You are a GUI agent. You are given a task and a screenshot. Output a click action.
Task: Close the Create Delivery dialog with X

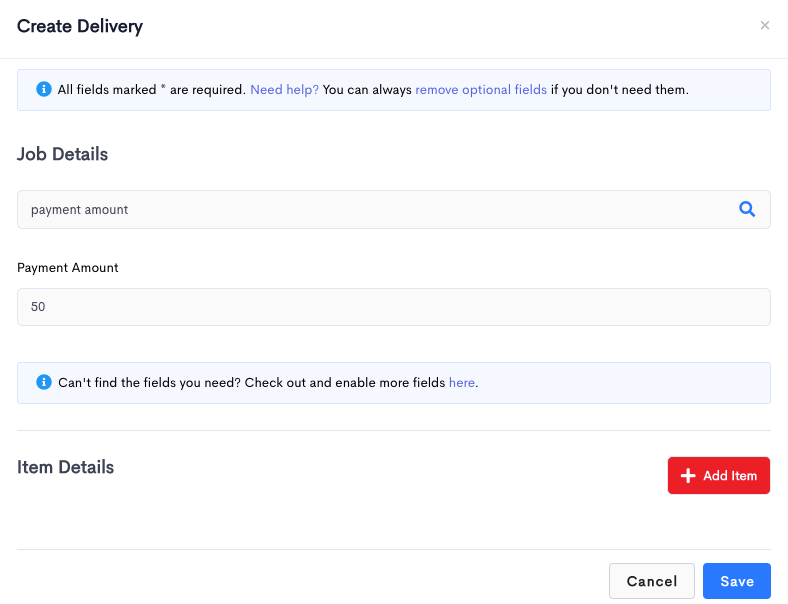click(764, 26)
